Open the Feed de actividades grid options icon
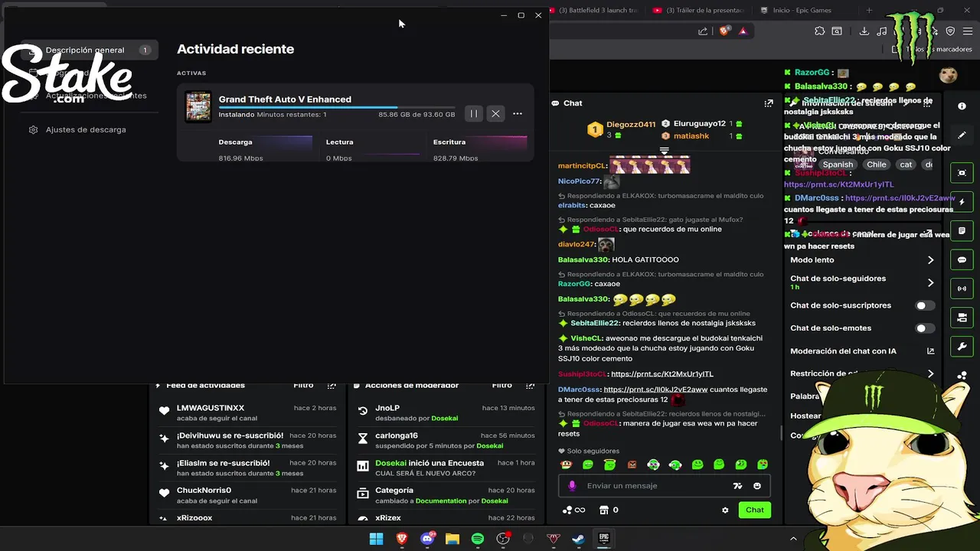This screenshot has width=980, height=551. click(332, 386)
